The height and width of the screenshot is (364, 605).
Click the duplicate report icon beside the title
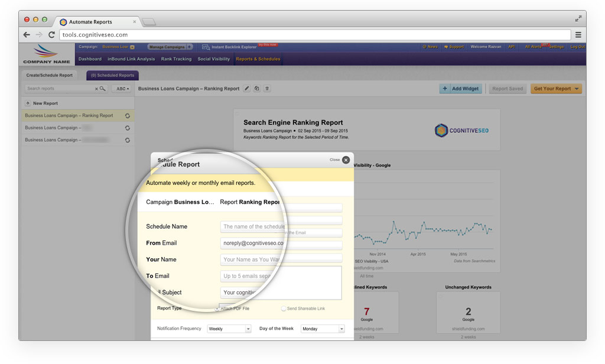[257, 89]
